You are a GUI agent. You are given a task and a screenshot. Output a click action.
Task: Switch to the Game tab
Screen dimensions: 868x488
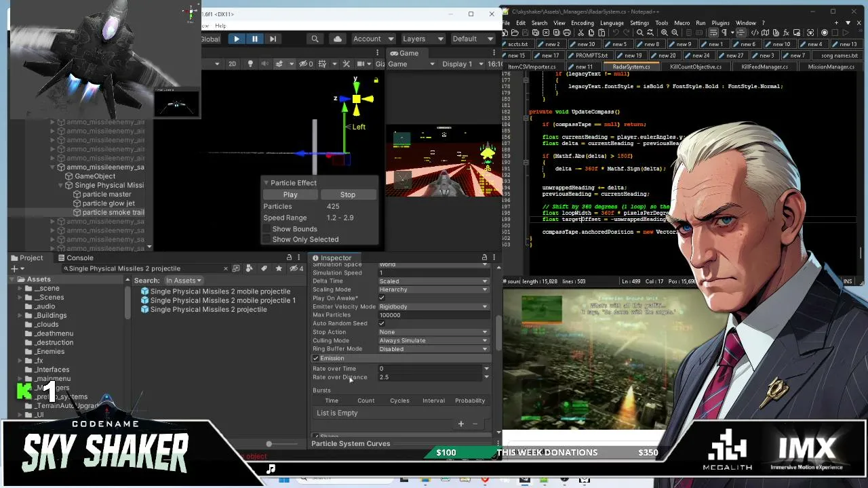[x=404, y=53]
